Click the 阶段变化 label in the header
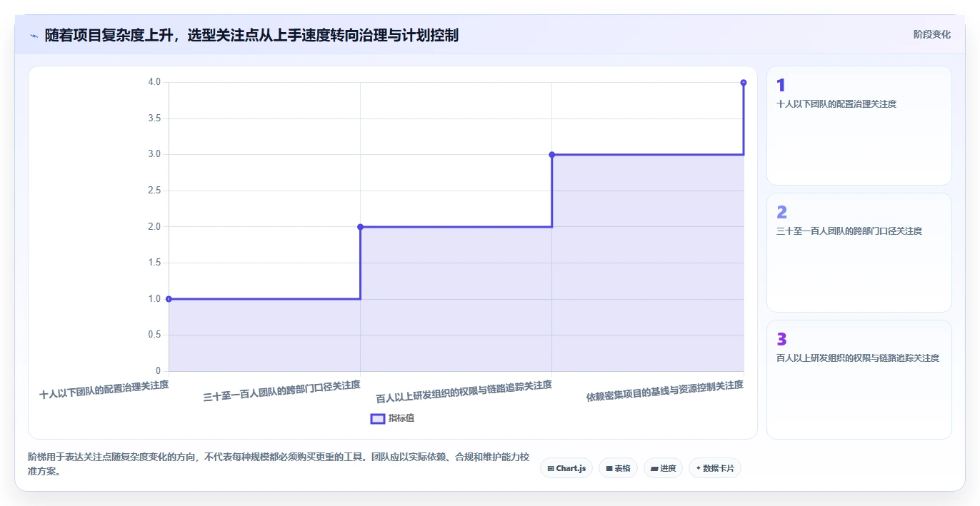Image resolution: width=980 pixels, height=506 pixels. point(932,34)
